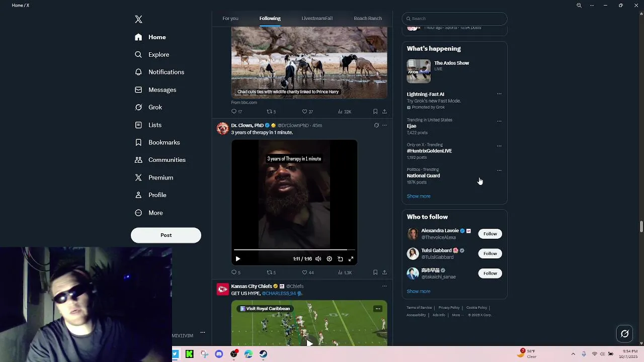The height and width of the screenshot is (362, 644).
Task: Open more options for National Guard trend
Action: coord(499,170)
